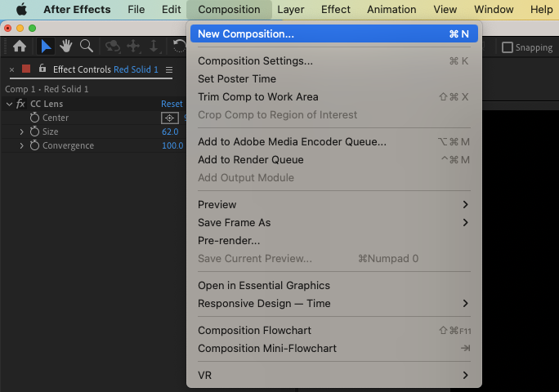
Task: Open the Help menu
Action: (x=541, y=9)
